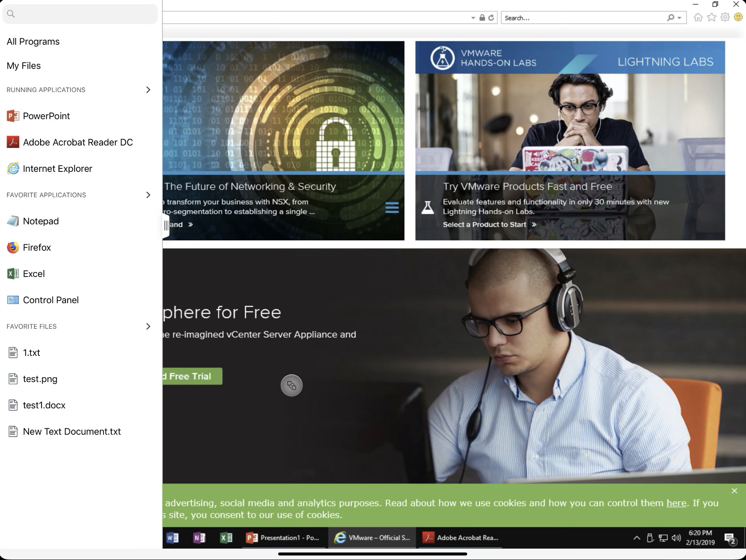Switch to Presentation1 PowerPoint taskbar item
The height and width of the screenshot is (560, 746).
[283, 538]
